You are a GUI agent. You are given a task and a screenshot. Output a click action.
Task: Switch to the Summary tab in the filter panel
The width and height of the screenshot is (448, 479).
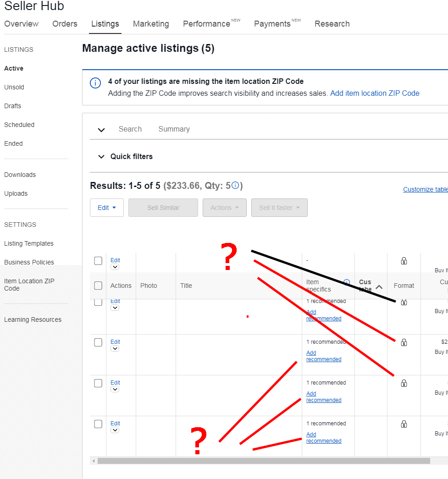pyautogui.click(x=174, y=129)
